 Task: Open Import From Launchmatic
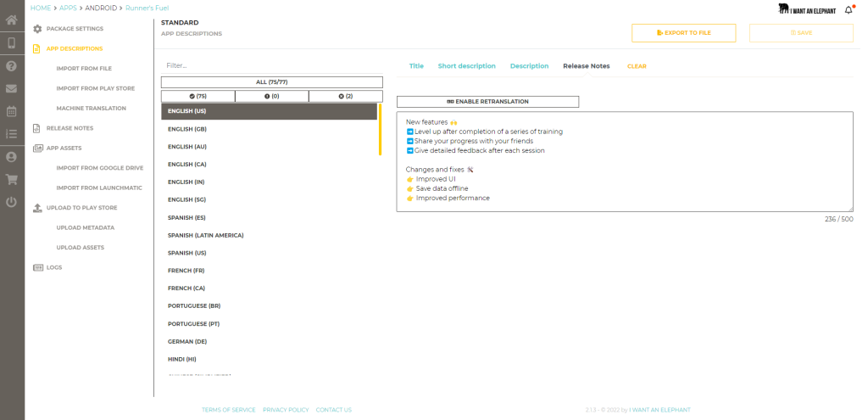point(99,188)
